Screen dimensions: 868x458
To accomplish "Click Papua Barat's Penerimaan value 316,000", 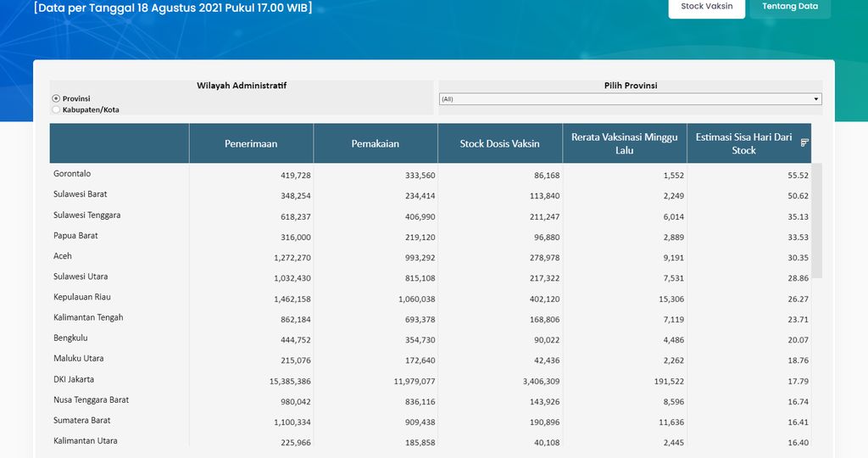I will coord(296,237).
